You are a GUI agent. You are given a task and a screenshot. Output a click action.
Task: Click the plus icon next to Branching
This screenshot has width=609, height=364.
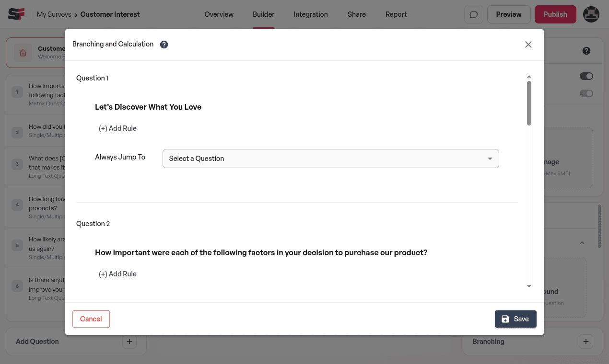coord(586,341)
